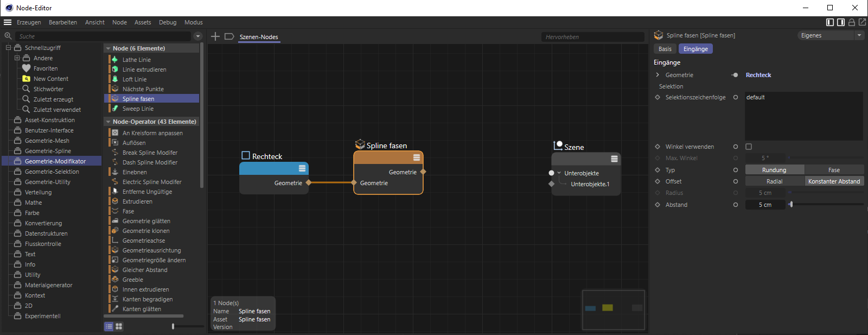Set Offset to Radial

tap(774, 181)
